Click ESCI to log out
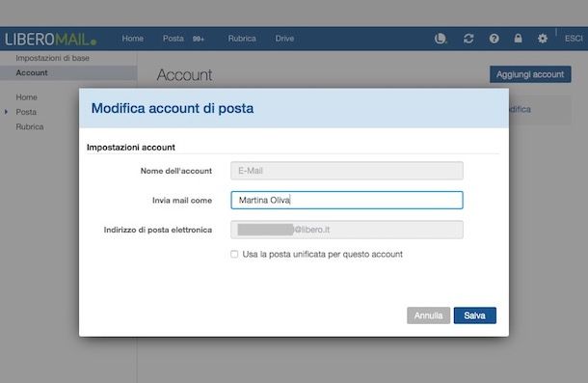Screen dimensions: 588x383 click(x=574, y=39)
